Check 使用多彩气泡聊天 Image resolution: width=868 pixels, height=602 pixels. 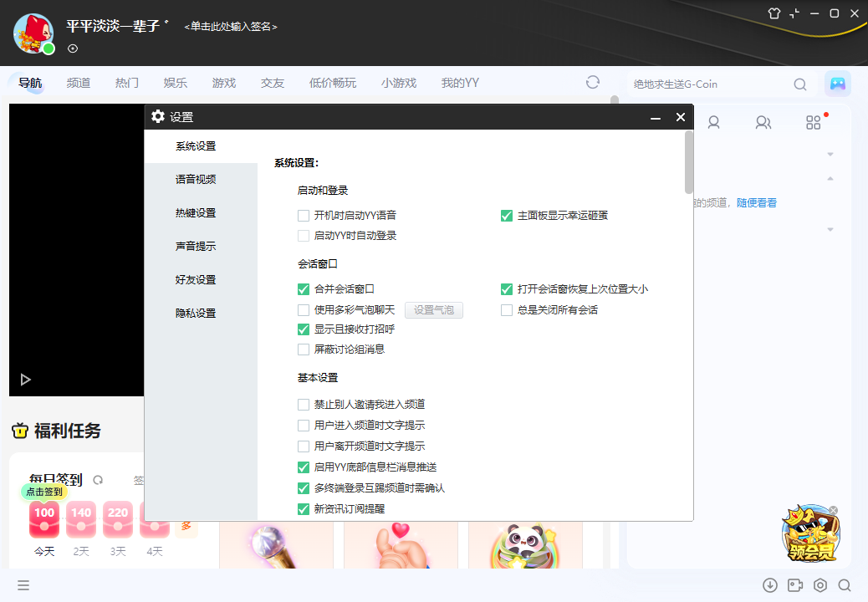click(304, 310)
